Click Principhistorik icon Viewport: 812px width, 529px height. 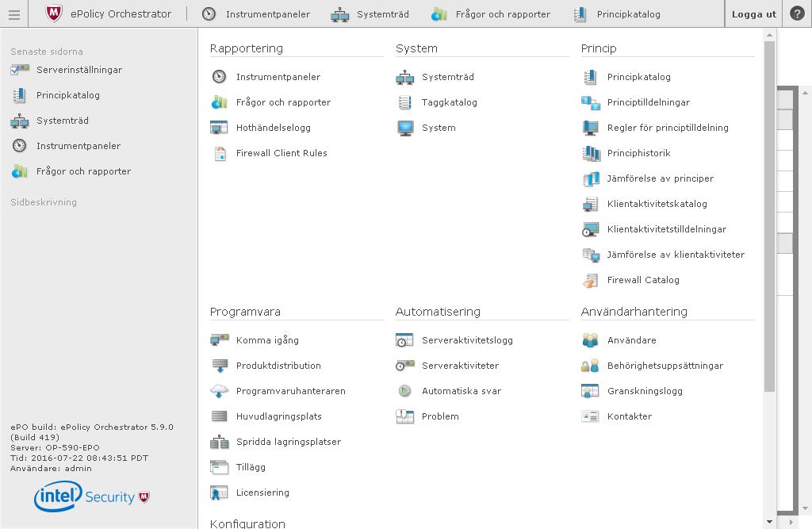pos(591,153)
